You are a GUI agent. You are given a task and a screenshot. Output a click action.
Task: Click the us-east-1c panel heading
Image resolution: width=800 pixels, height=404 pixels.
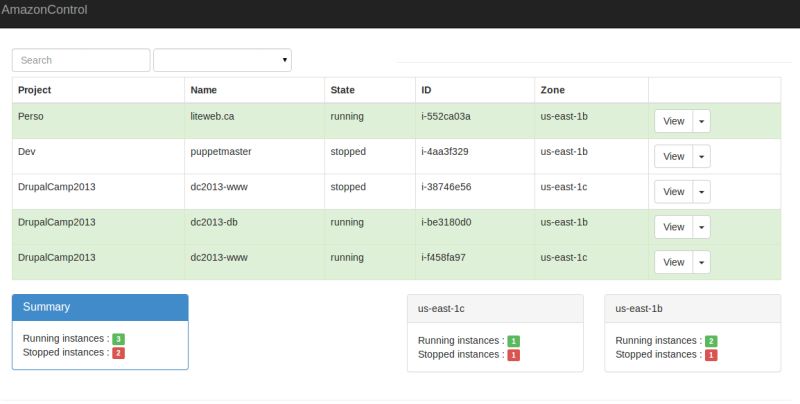click(x=495, y=309)
